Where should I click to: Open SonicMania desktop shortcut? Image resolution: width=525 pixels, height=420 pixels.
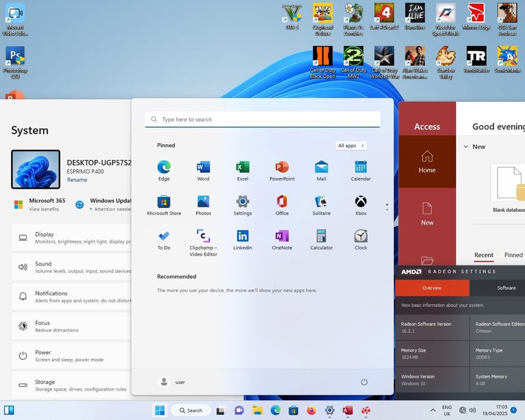click(x=507, y=60)
